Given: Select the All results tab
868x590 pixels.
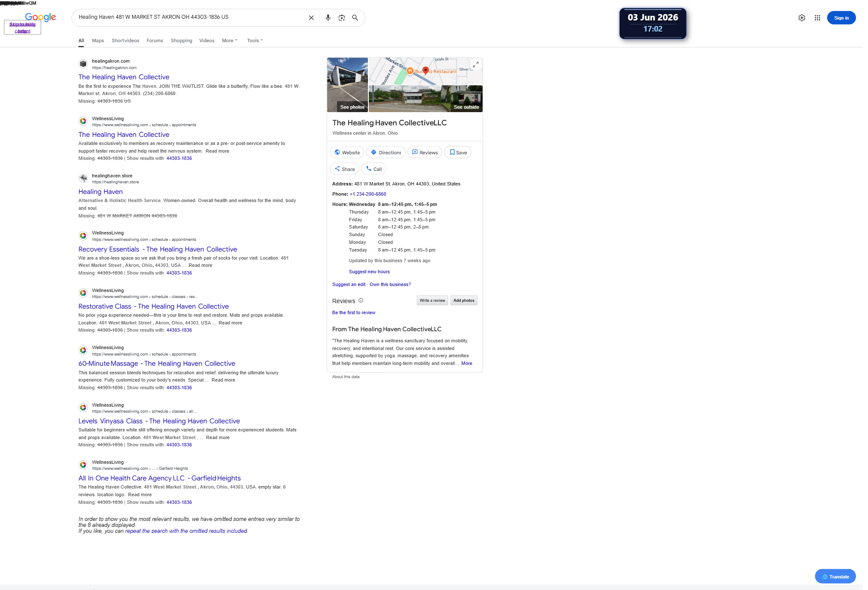Looking at the screenshot, I should 81,40.
